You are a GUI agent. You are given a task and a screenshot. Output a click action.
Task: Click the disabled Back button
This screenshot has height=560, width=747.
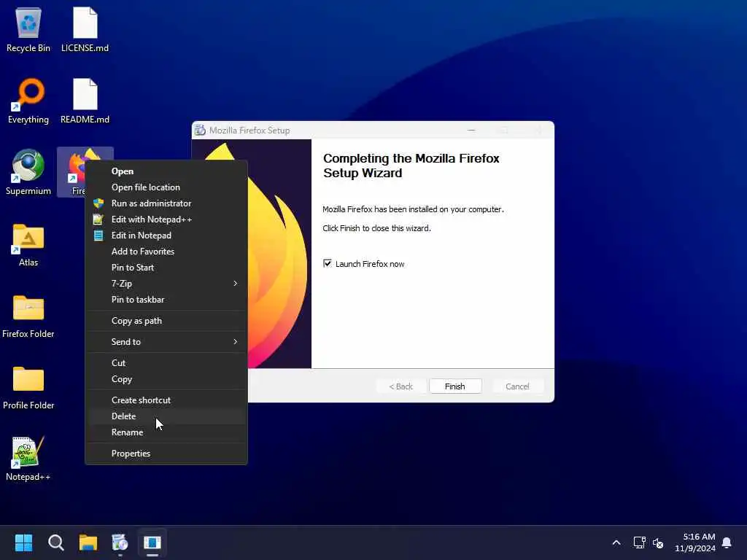pyautogui.click(x=400, y=386)
